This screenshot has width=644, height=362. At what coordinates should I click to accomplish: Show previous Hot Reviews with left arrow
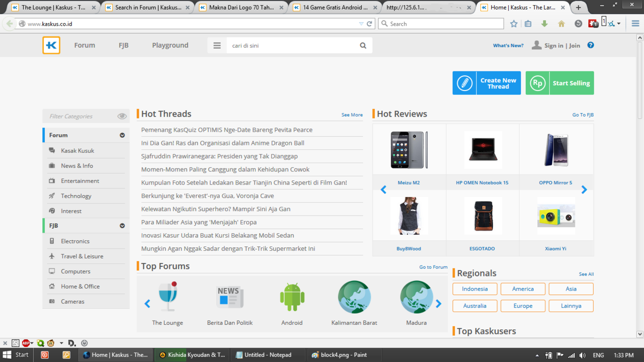tap(383, 190)
